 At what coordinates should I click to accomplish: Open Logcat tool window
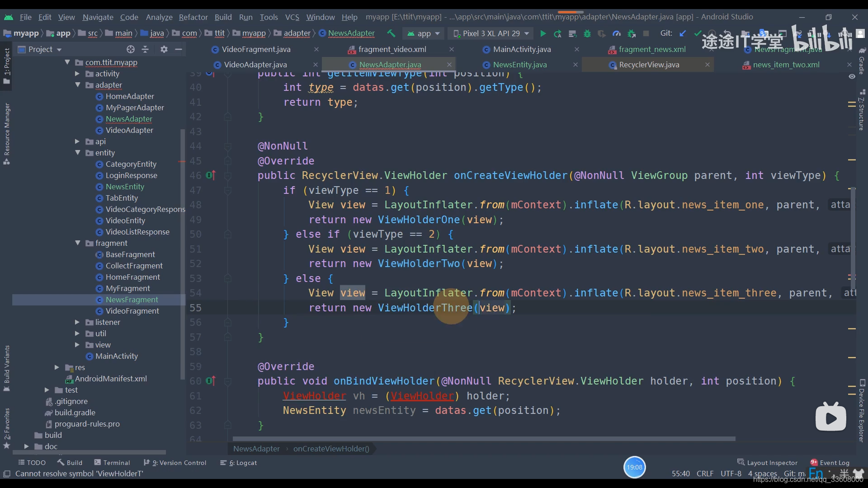click(x=238, y=463)
